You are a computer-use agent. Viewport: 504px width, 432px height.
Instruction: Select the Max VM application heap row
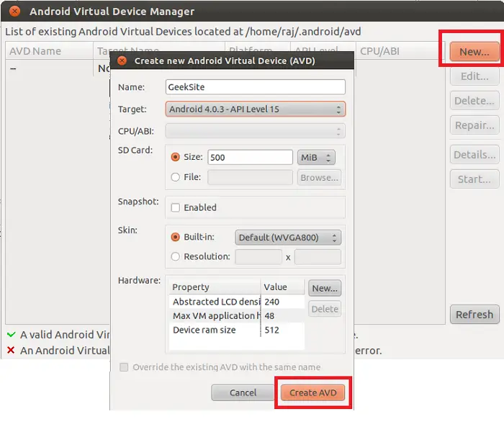click(237, 315)
